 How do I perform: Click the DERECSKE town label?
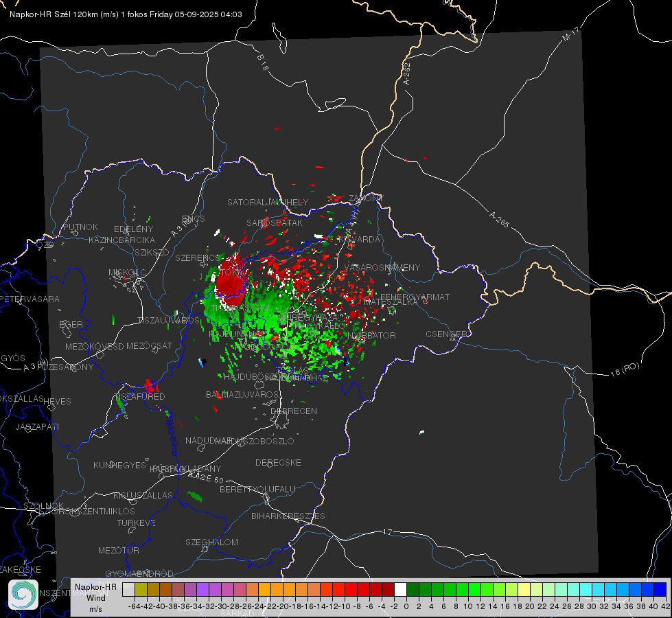tap(278, 463)
